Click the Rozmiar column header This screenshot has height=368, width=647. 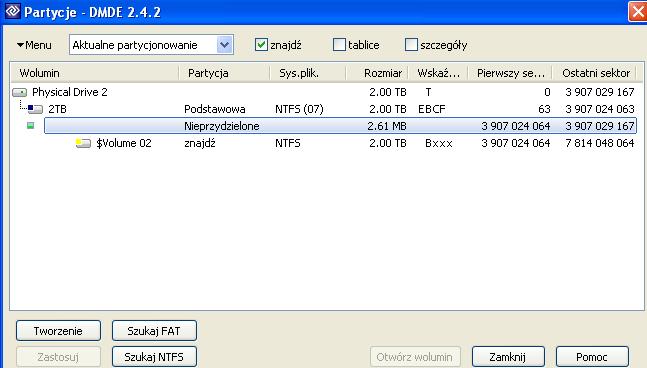pos(377,73)
